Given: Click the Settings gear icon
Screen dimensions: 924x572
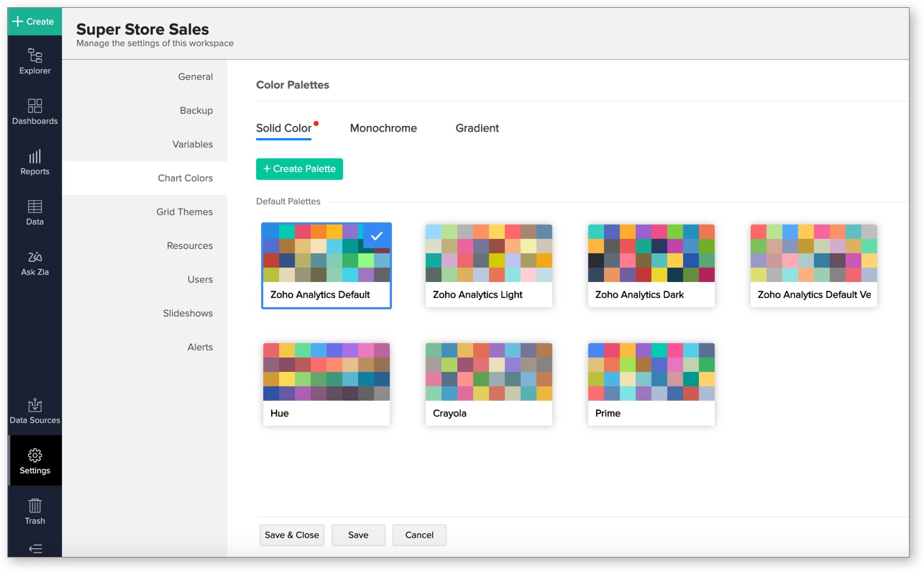Looking at the screenshot, I should click(x=35, y=455).
